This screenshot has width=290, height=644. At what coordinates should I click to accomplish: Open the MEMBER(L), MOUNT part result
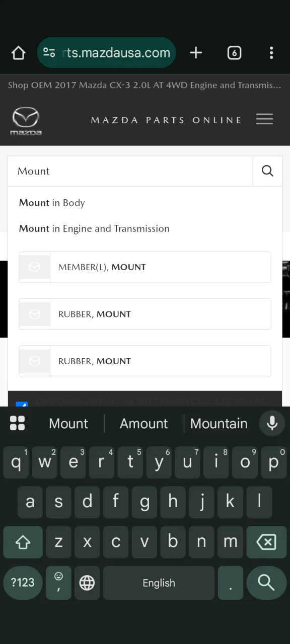(145, 267)
